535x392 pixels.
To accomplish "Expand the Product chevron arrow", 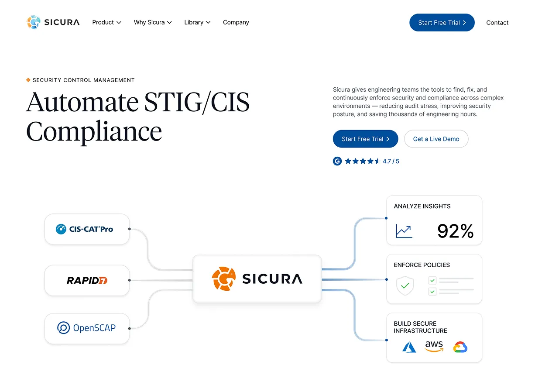I will (119, 22).
